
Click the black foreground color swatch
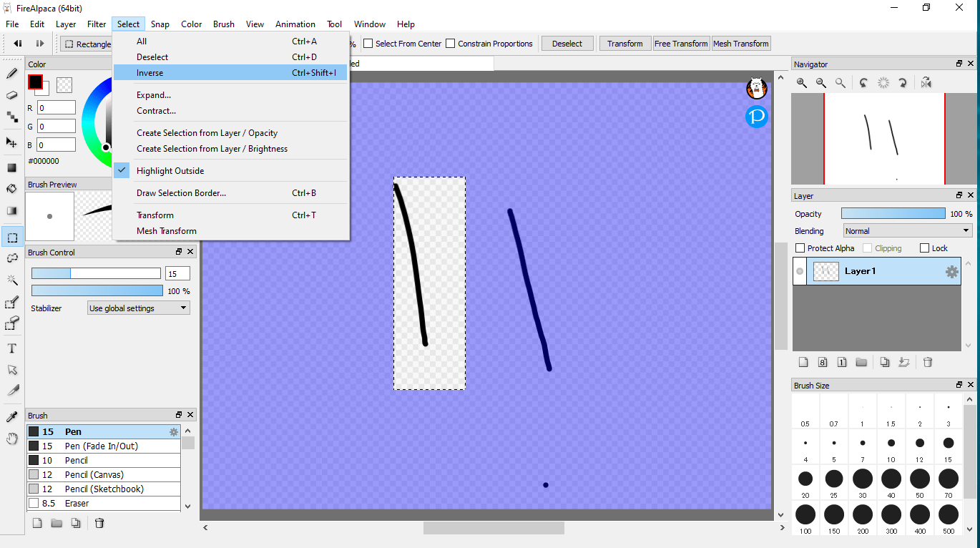(36, 82)
